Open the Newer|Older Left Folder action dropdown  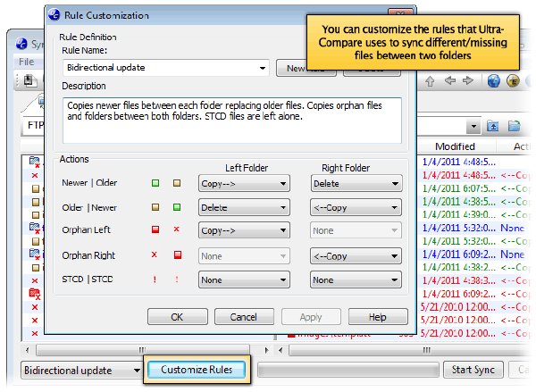click(x=244, y=184)
